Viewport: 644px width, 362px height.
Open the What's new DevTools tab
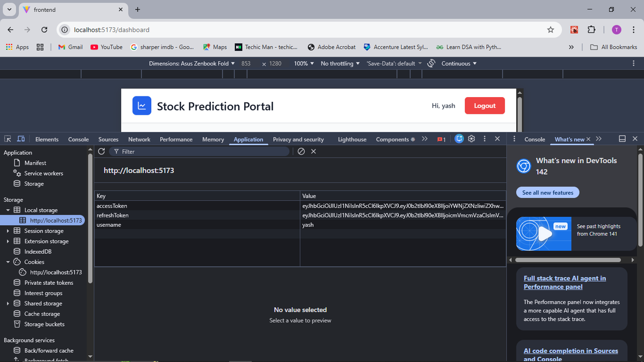pyautogui.click(x=568, y=139)
